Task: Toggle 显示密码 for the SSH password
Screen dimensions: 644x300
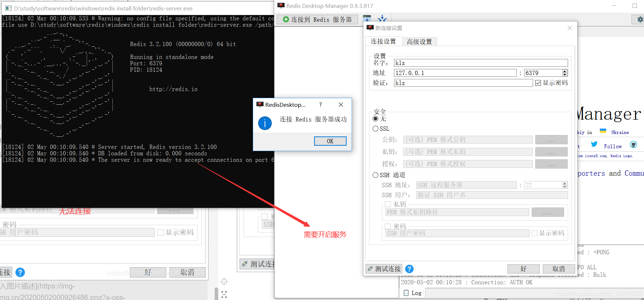Action: (x=535, y=233)
